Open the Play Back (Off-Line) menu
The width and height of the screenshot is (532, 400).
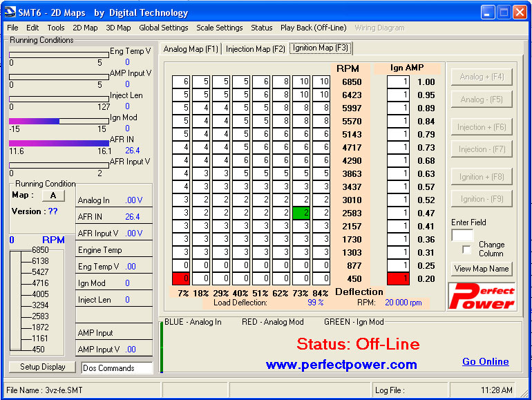point(313,28)
